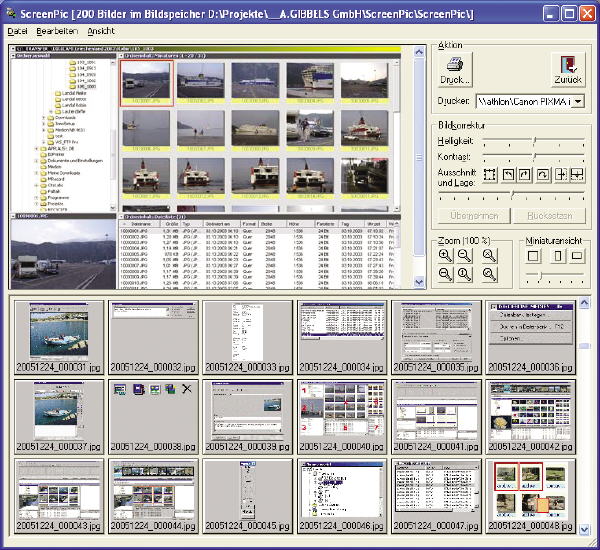
Task: Click the preview pane scroll-down arrow
Action: click(419, 282)
